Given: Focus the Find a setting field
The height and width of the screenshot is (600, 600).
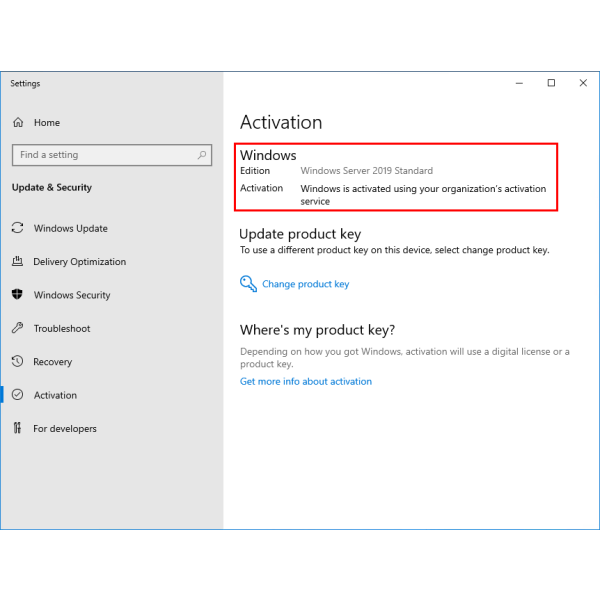Looking at the screenshot, I should tap(112, 155).
